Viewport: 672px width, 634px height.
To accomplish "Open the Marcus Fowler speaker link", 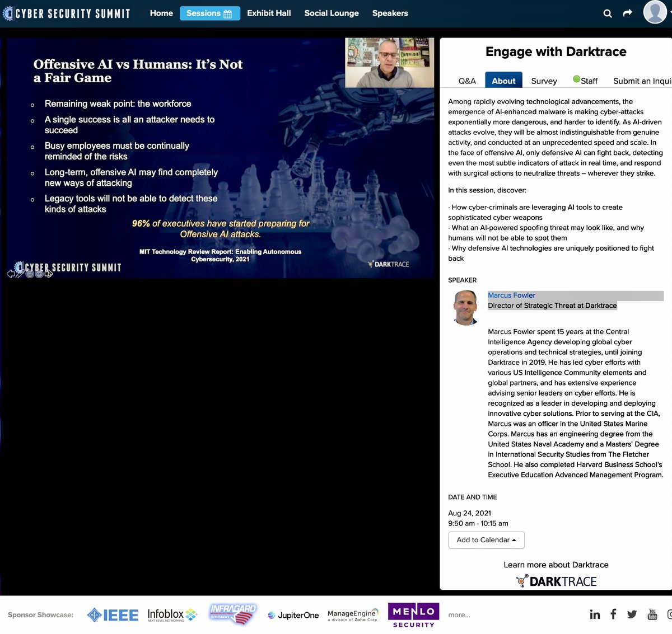I will 511,295.
